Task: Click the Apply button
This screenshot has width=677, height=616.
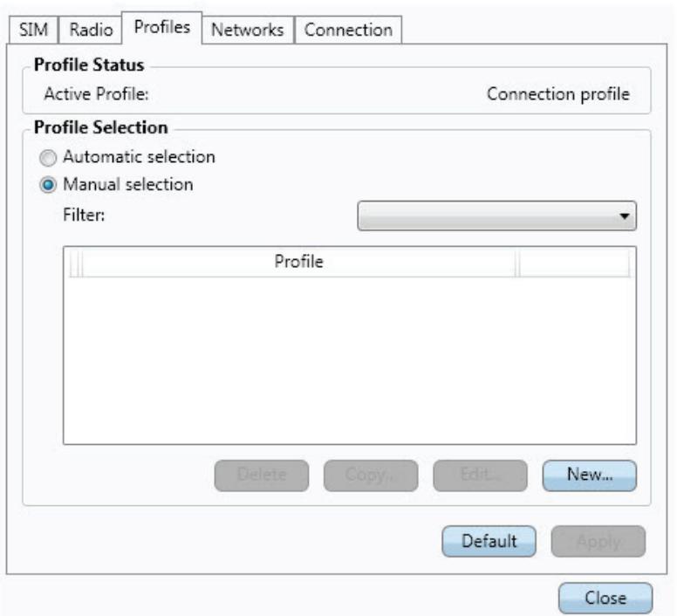Action: (x=598, y=541)
